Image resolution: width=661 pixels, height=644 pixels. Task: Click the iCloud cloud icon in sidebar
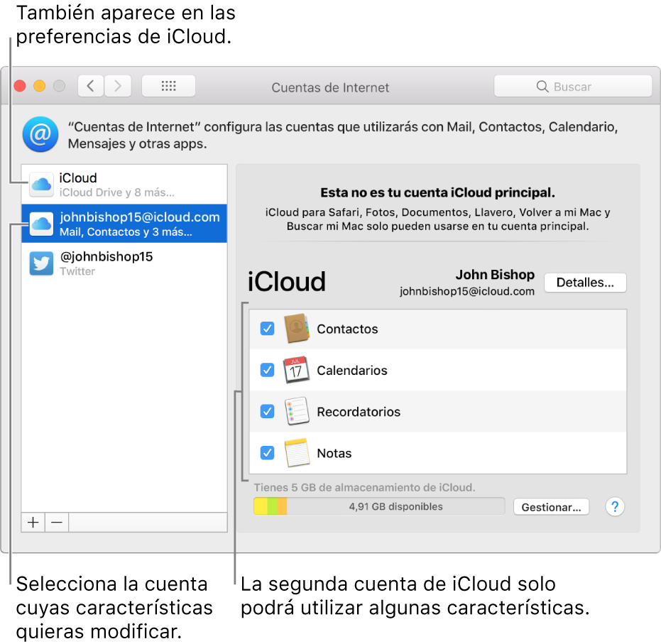(40, 185)
